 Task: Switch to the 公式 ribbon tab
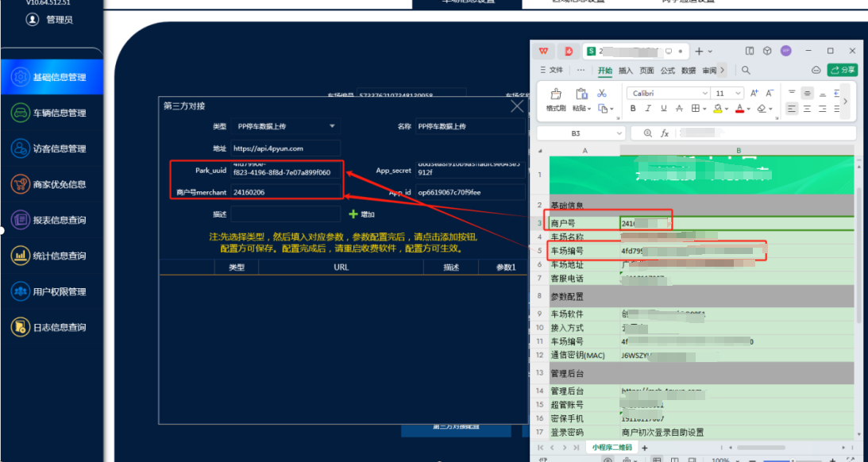668,71
